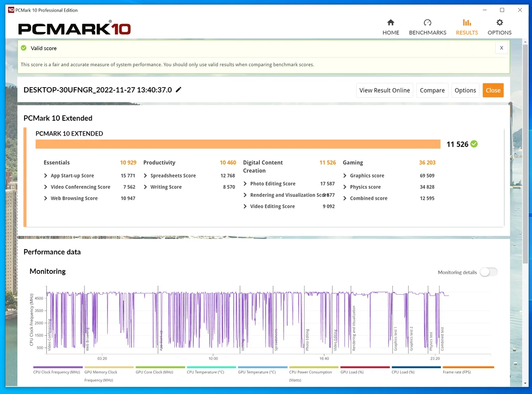Screen dimensions: 532x394
Task: Open the result Options button
Action: 465,90
